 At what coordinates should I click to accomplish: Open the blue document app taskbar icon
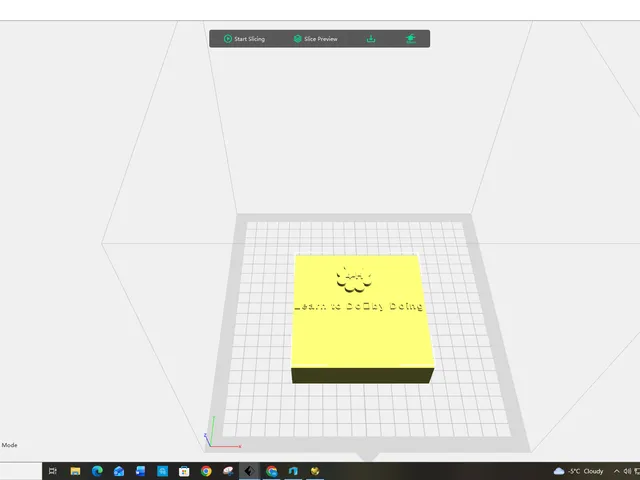[140, 471]
